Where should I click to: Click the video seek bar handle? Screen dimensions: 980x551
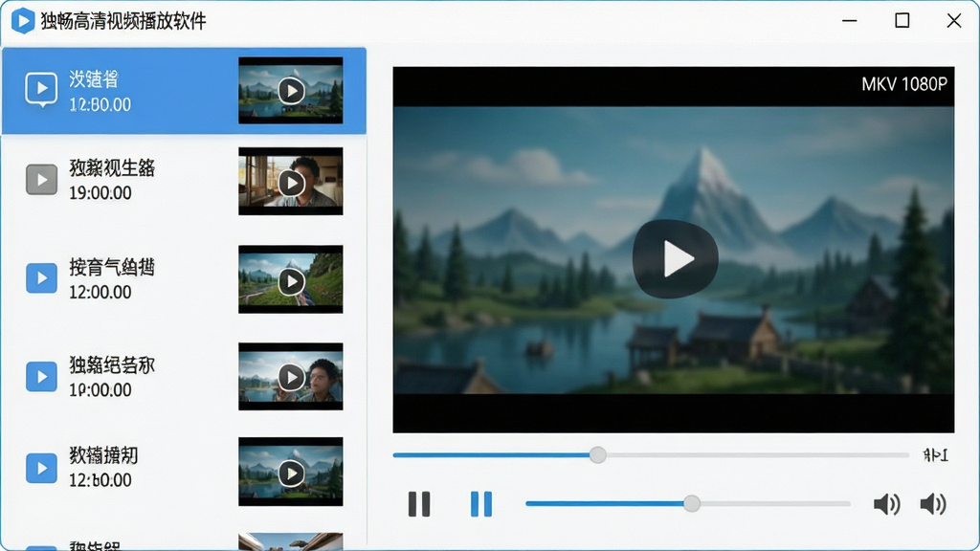coord(597,454)
